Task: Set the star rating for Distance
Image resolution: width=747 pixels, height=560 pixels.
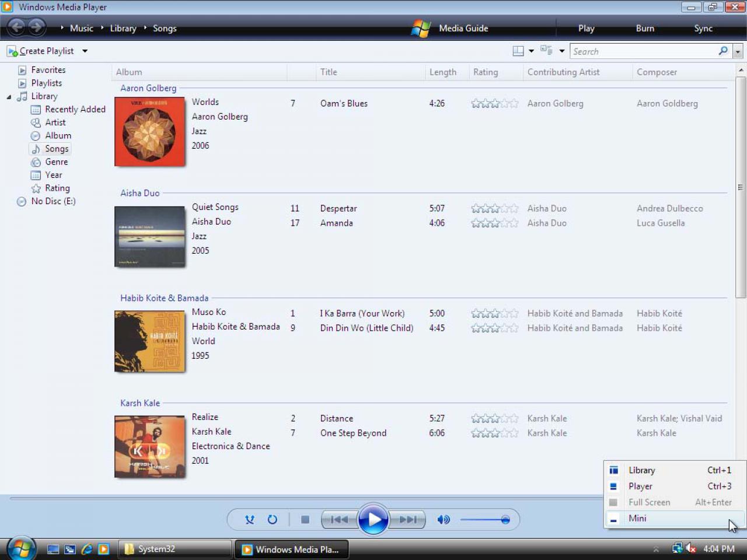Action: point(494,419)
